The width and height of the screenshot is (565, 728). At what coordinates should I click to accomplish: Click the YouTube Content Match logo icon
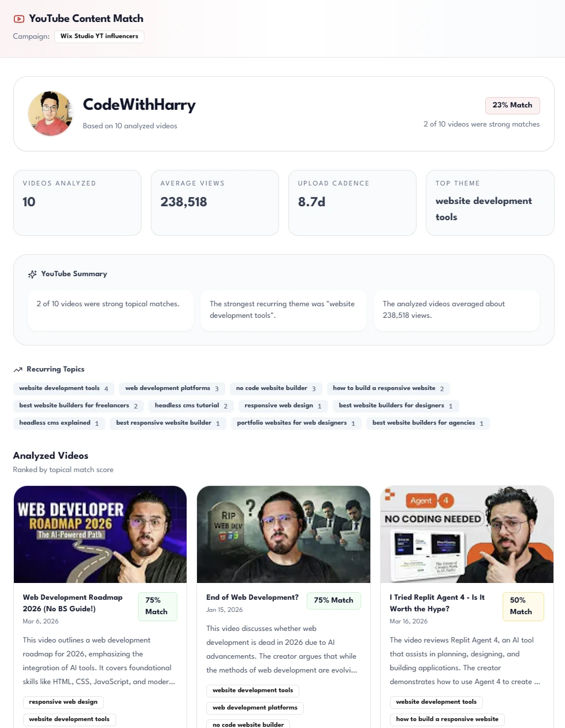pyautogui.click(x=19, y=19)
